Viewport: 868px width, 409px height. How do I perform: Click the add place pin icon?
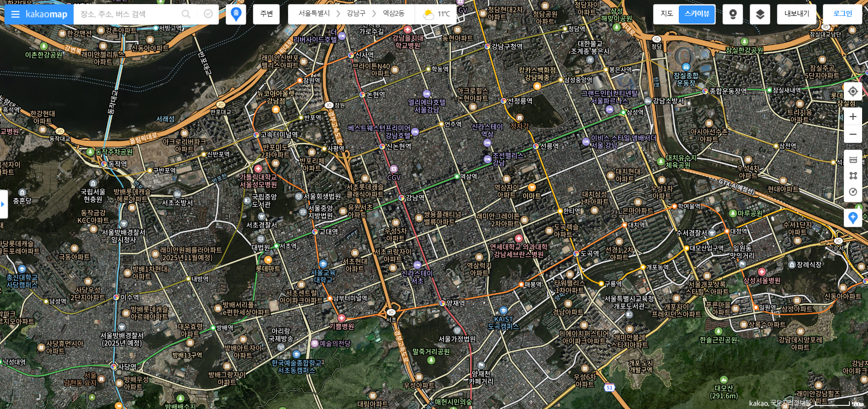pos(853,218)
